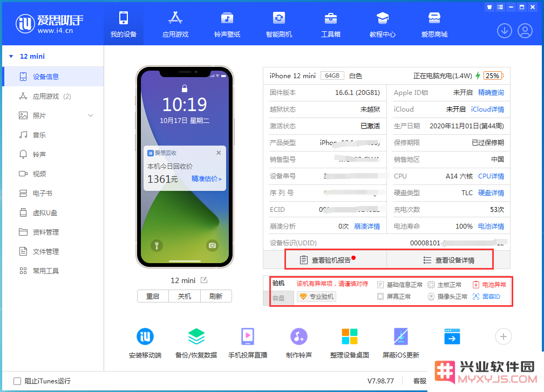Select the 容量 tab
544x392 pixels.
coord(278,298)
